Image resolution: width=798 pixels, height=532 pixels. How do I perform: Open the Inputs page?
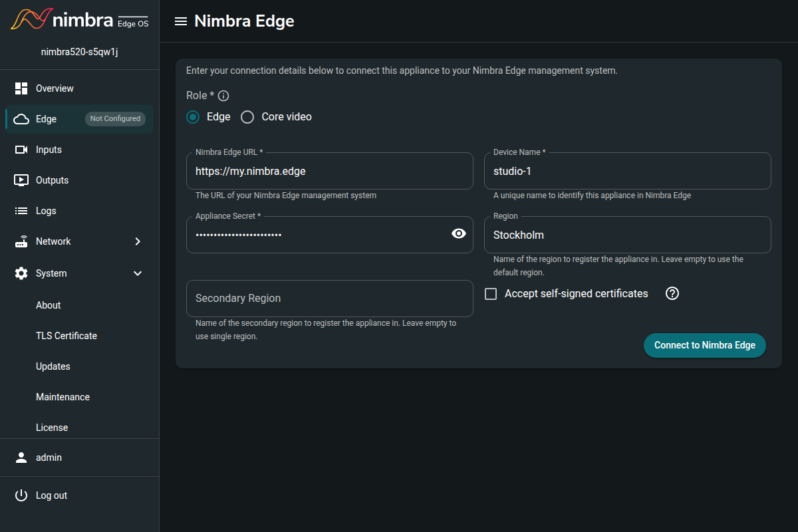click(x=79, y=150)
